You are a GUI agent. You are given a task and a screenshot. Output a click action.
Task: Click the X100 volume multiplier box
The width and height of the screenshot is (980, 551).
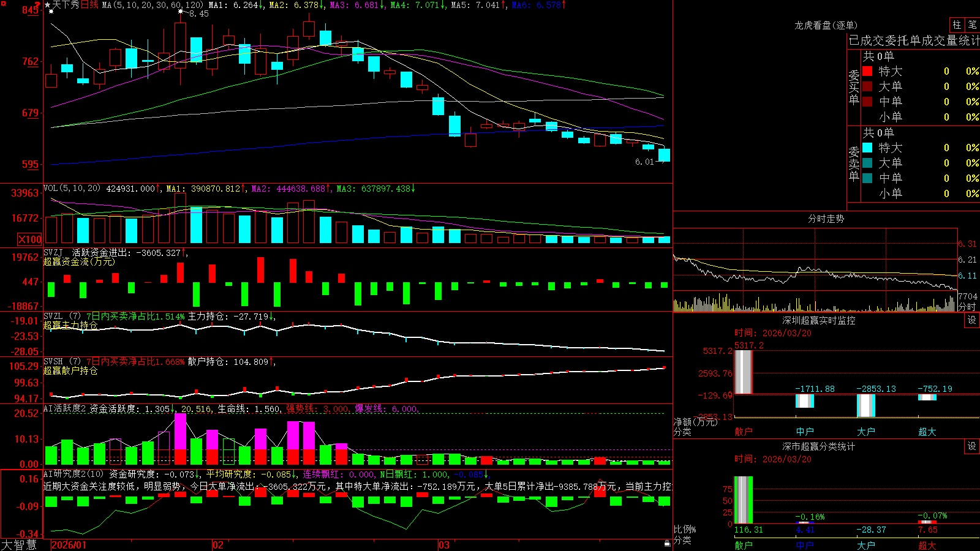coord(30,239)
